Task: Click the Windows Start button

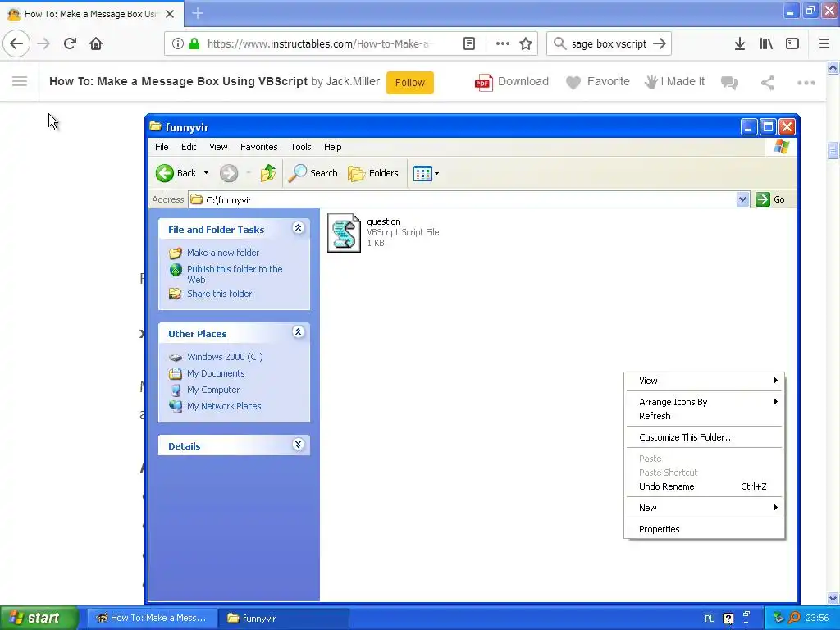Action: [39, 619]
